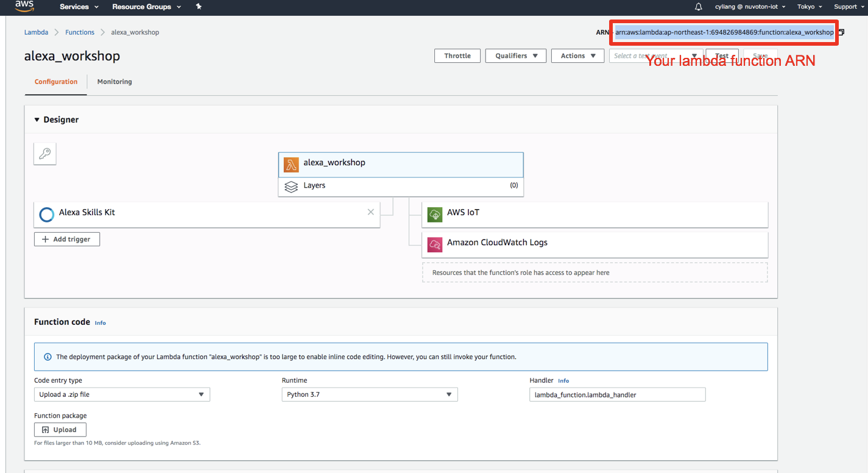Go to the Functions breadcrumb link

(x=80, y=32)
